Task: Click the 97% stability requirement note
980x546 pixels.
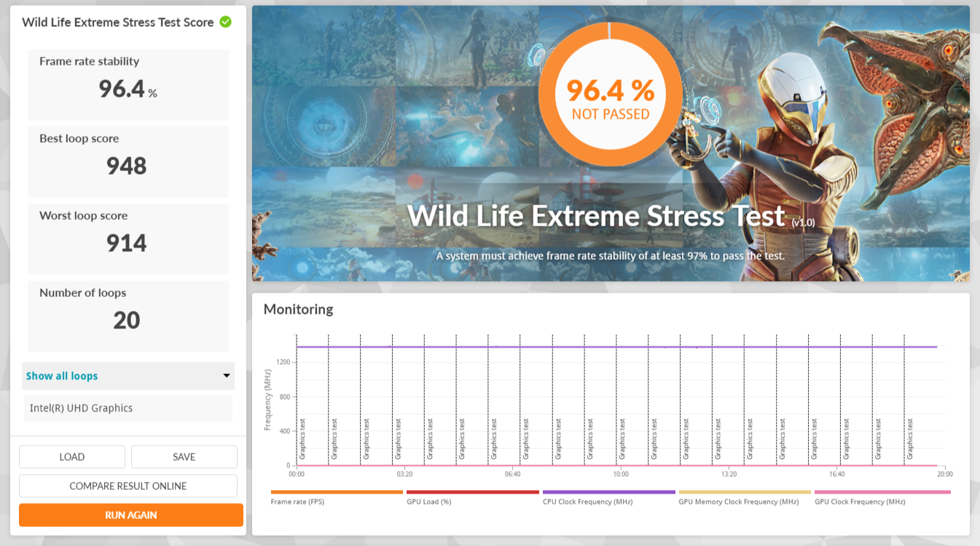Action: coord(611,256)
